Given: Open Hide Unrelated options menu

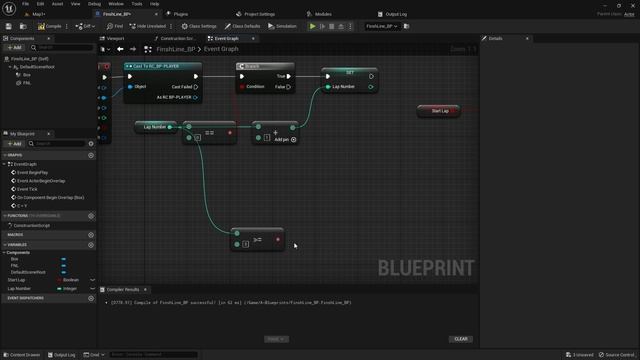Looking at the screenshot, I should click(171, 26).
